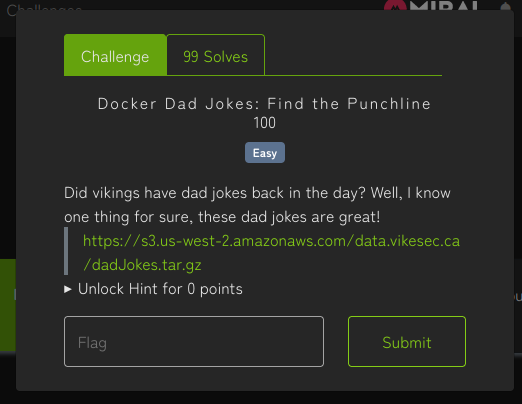
Task: Dismiss the modal via dark backdrop below it
Action: [x=261, y=398]
